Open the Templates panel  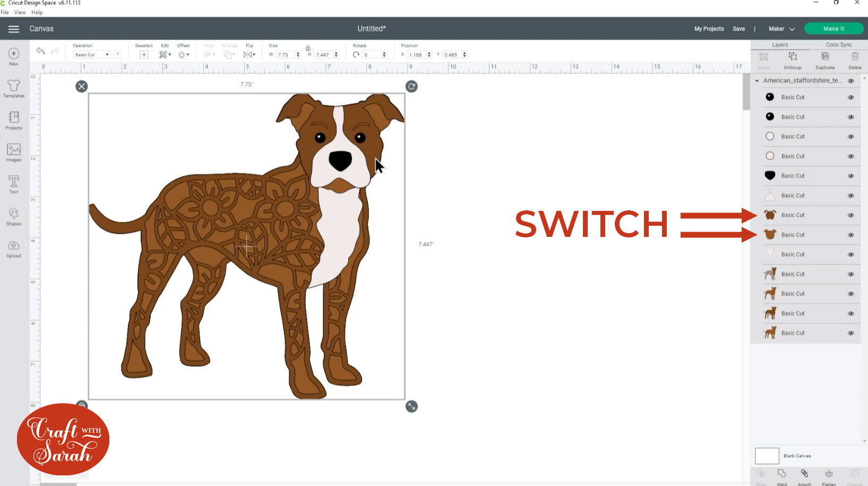14,88
